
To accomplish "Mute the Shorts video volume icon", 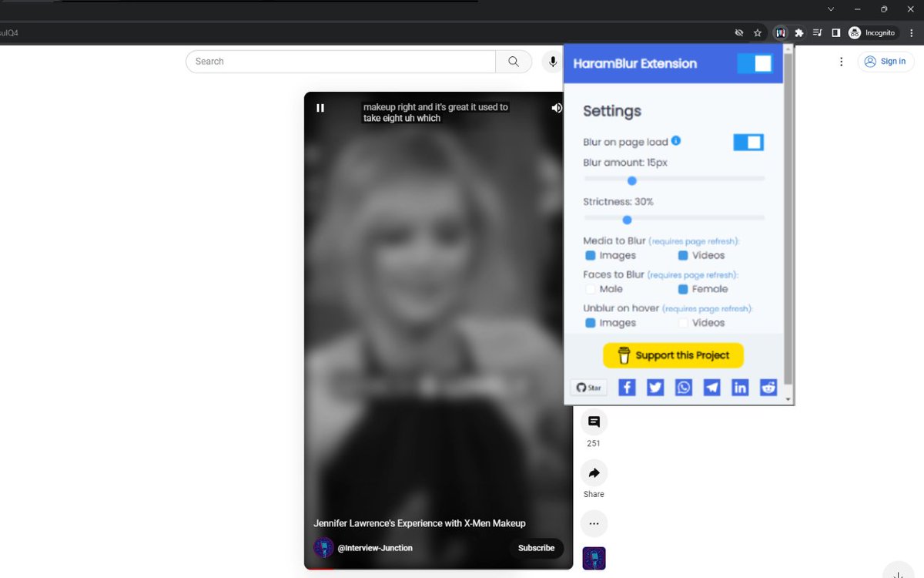I will click(x=557, y=108).
